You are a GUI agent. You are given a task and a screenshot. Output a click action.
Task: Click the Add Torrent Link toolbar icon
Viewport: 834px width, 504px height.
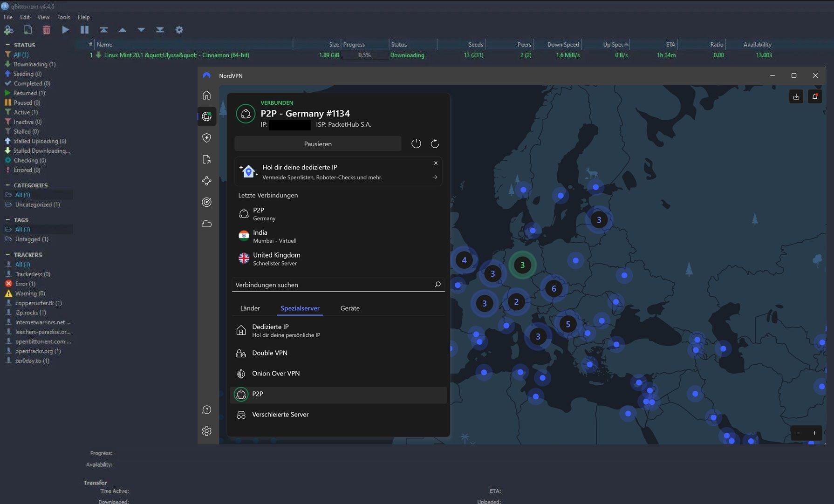[9, 30]
